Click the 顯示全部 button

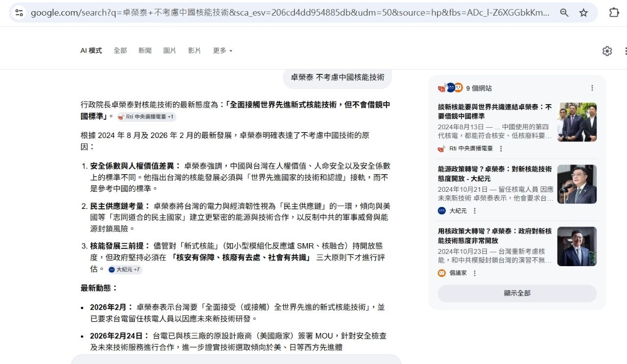tap(517, 293)
